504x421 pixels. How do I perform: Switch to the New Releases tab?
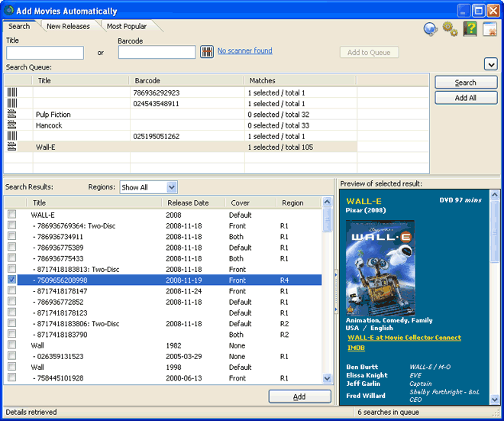click(x=68, y=27)
